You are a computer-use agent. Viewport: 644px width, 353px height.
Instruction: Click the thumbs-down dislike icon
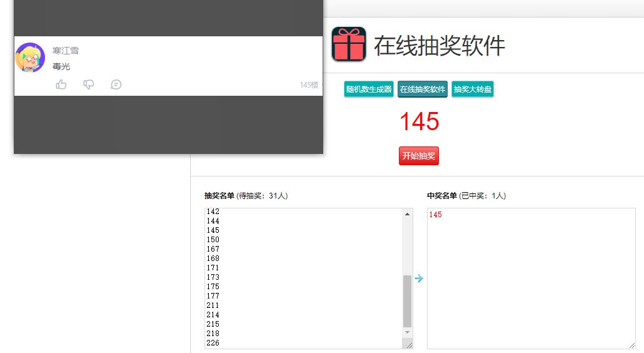(x=89, y=84)
